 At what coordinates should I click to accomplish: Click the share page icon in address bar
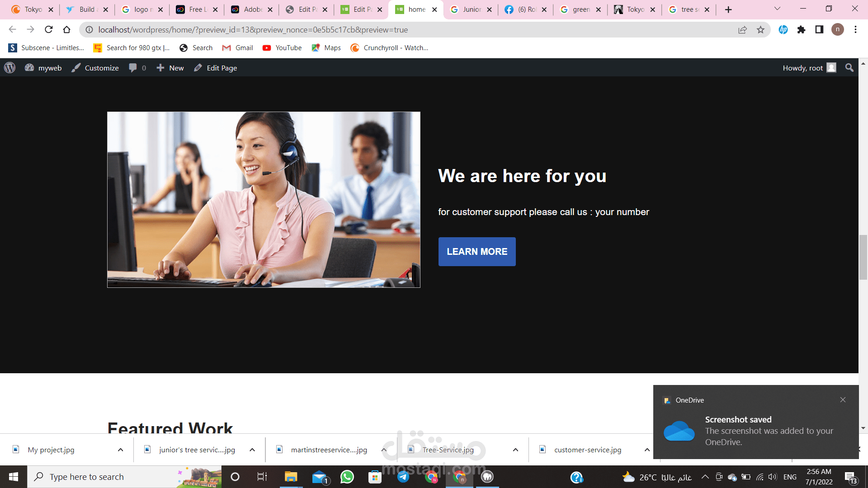(x=742, y=30)
